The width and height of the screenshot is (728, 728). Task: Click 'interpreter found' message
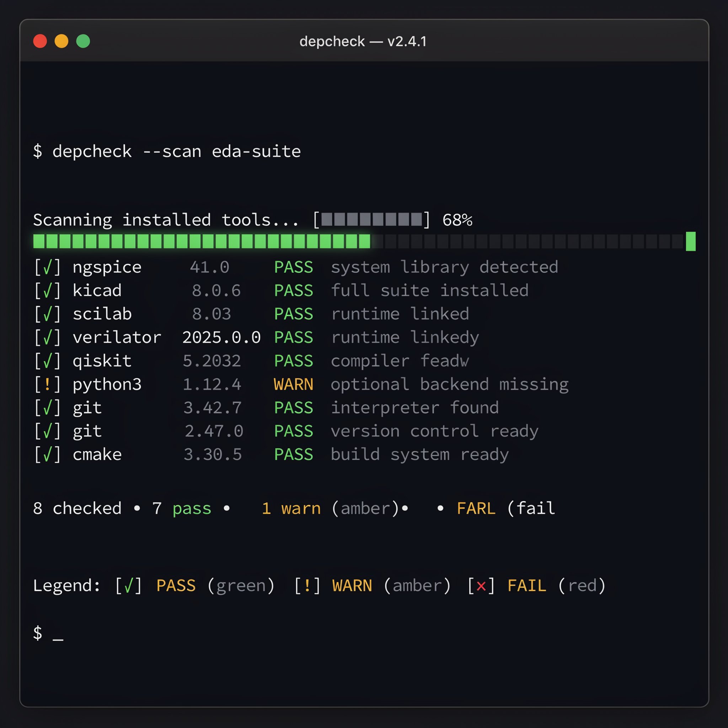pos(415,408)
